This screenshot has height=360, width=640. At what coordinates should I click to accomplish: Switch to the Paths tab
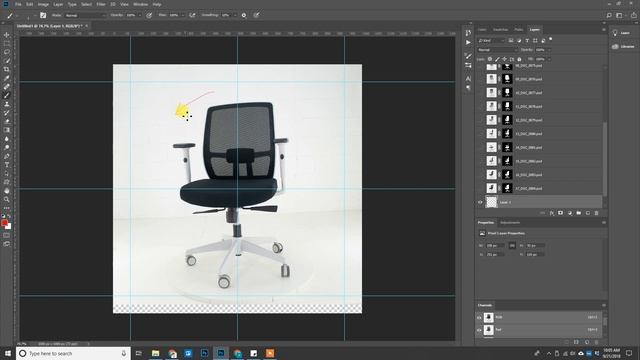click(518, 29)
